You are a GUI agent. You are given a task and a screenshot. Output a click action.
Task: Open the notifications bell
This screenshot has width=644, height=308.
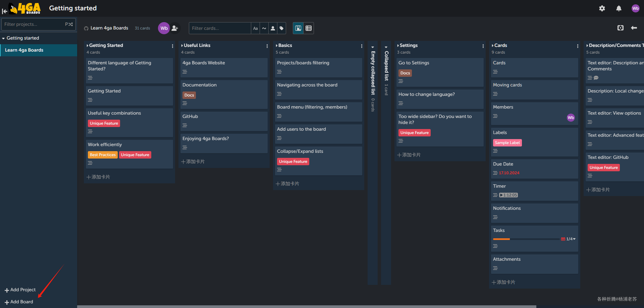(619, 8)
